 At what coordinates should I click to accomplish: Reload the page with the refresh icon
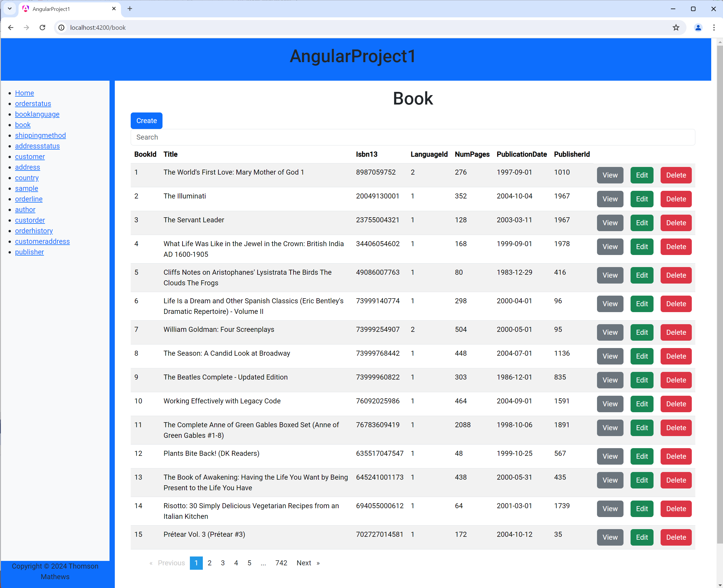[42, 27]
